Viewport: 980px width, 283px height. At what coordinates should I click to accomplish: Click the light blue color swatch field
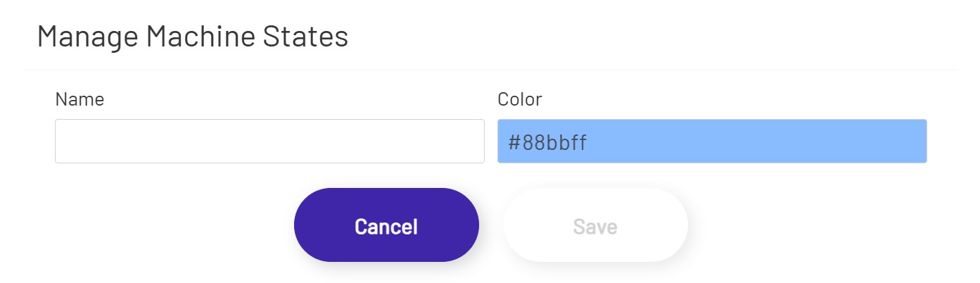click(x=712, y=141)
